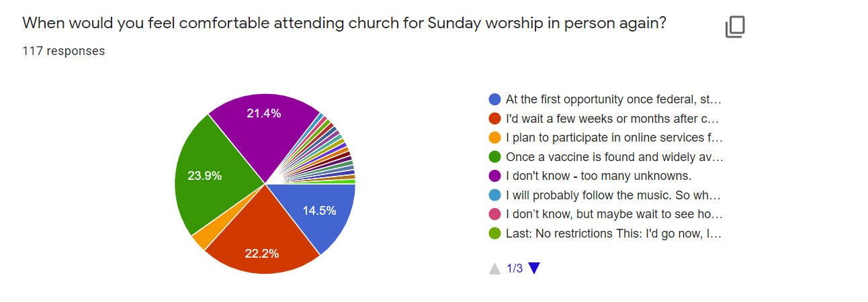Click the purple legend dot for I don't know

click(x=494, y=176)
